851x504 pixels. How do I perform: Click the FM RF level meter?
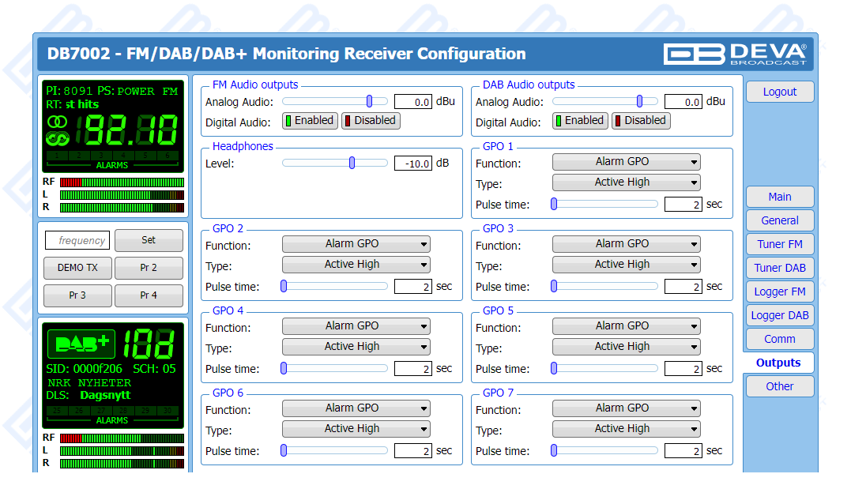[121, 182]
